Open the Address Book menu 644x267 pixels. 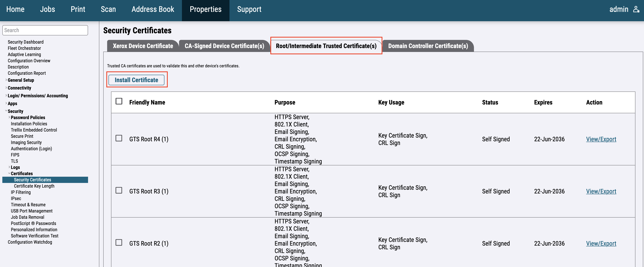pos(153,10)
